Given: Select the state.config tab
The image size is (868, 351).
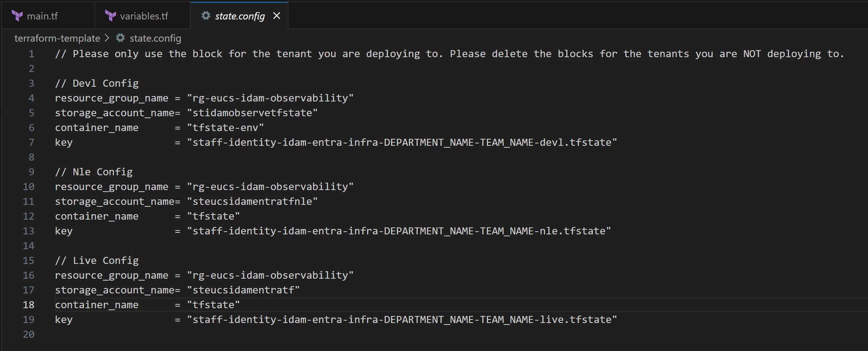Looking at the screenshot, I should [239, 16].
